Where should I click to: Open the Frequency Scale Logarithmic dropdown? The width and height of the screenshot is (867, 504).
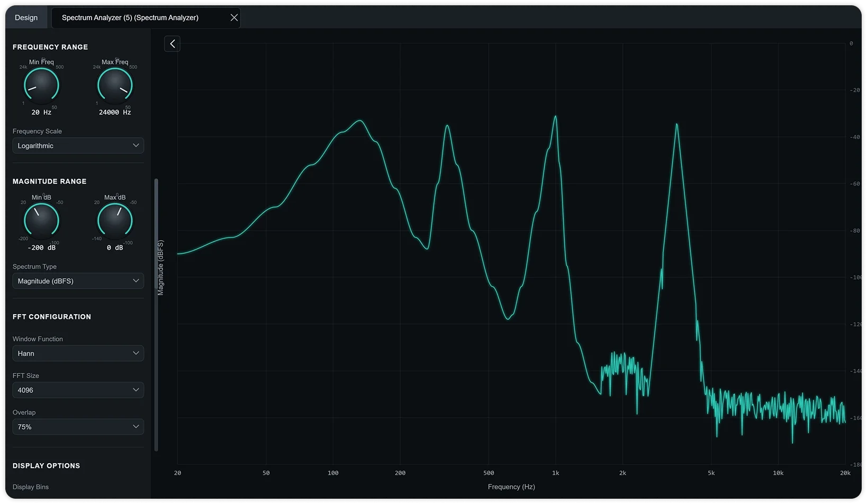[78, 145]
